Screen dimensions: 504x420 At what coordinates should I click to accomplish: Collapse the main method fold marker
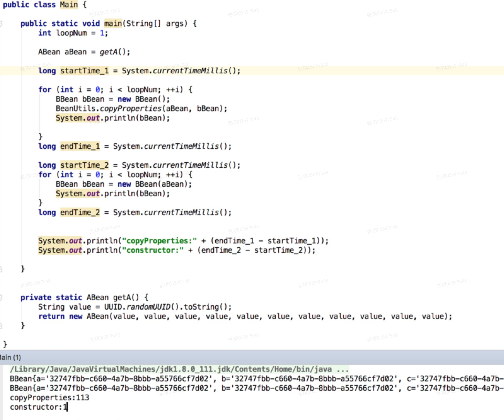pos(1,24)
